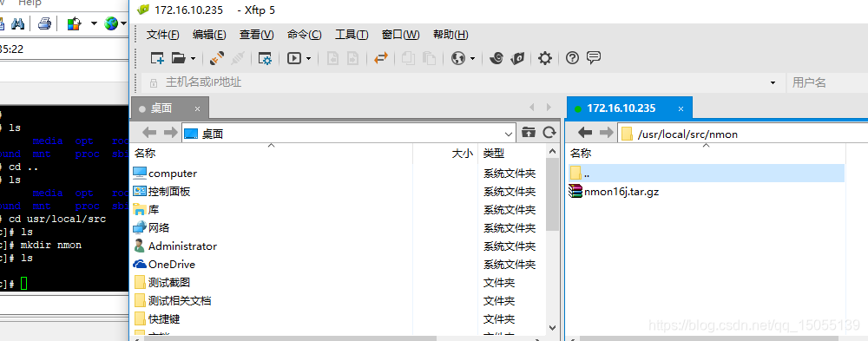Click the local pane parent folder icon
Viewport: 868px width, 341px height.
[x=529, y=132]
